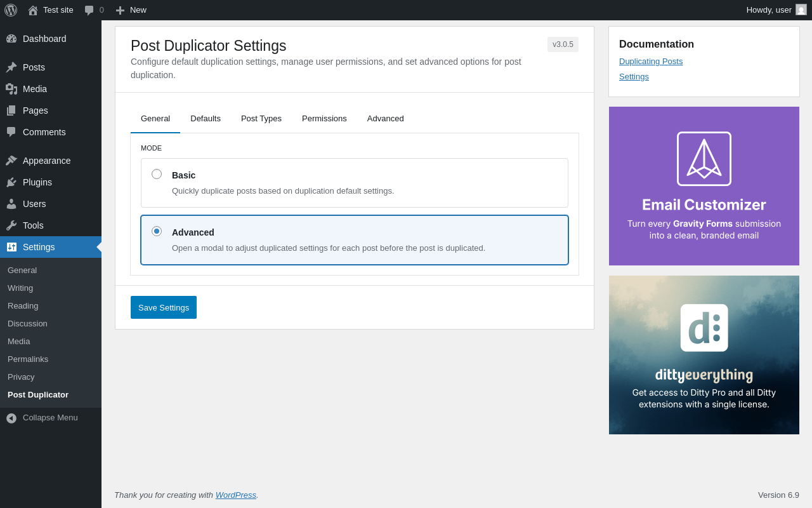
Task: Click the Plugins plug icon
Action: click(x=11, y=182)
